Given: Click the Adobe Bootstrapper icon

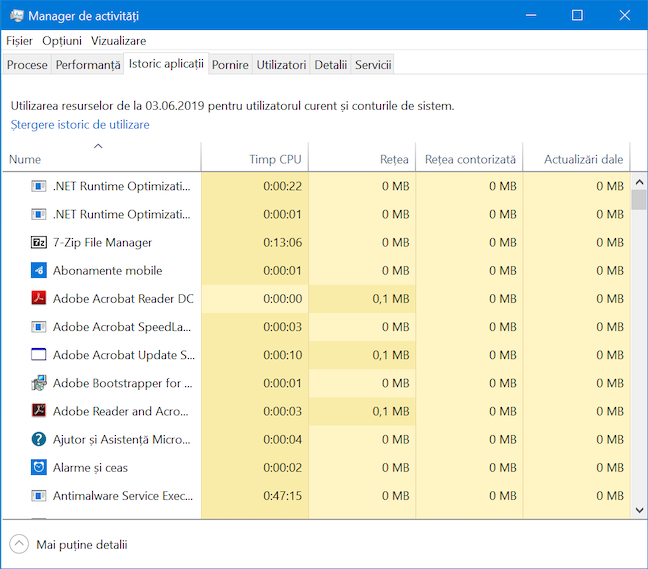Looking at the screenshot, I should [x=38, y=383].
